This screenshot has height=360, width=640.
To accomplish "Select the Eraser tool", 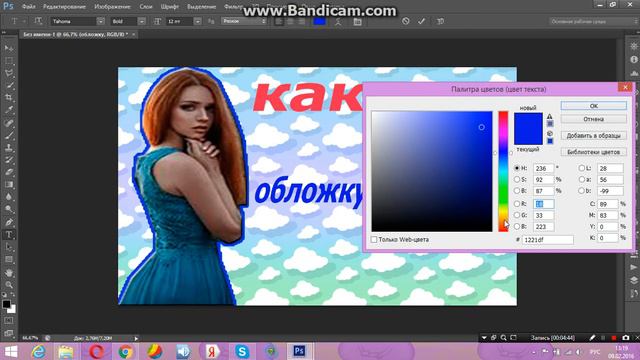I will pyautogui.click(x=9, y=172).
